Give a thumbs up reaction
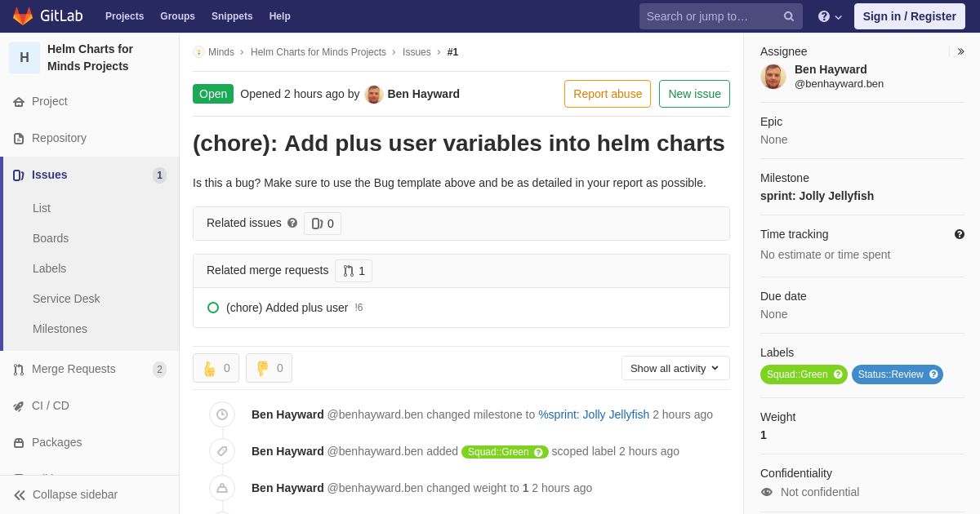 (216, 368)
